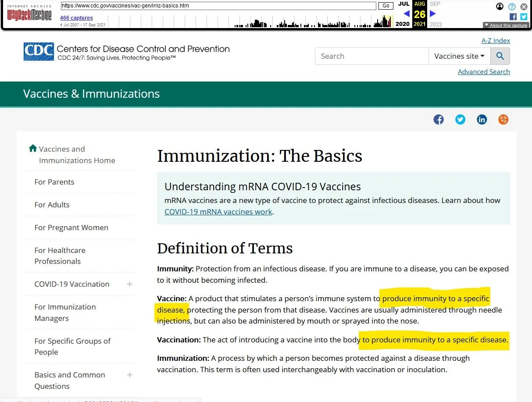Share the page via the Facebook icon
The height and width of the screenshot is (402, 532).
click(438, 119)
